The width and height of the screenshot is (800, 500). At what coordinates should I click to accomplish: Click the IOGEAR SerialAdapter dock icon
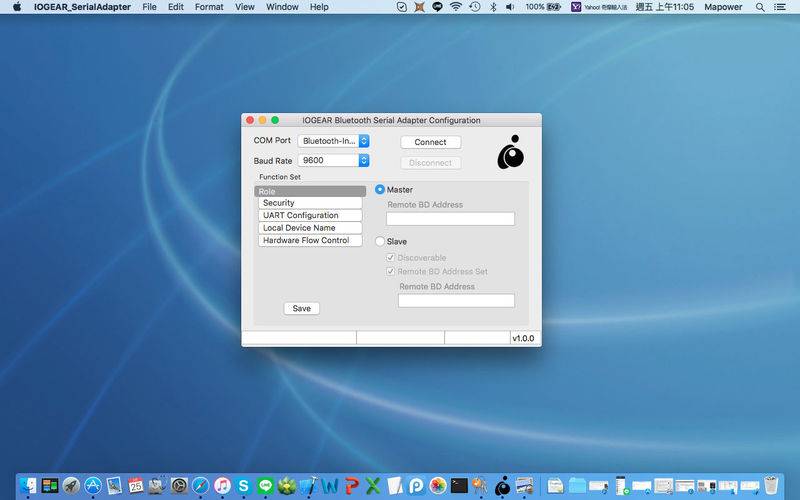(503, 485)
